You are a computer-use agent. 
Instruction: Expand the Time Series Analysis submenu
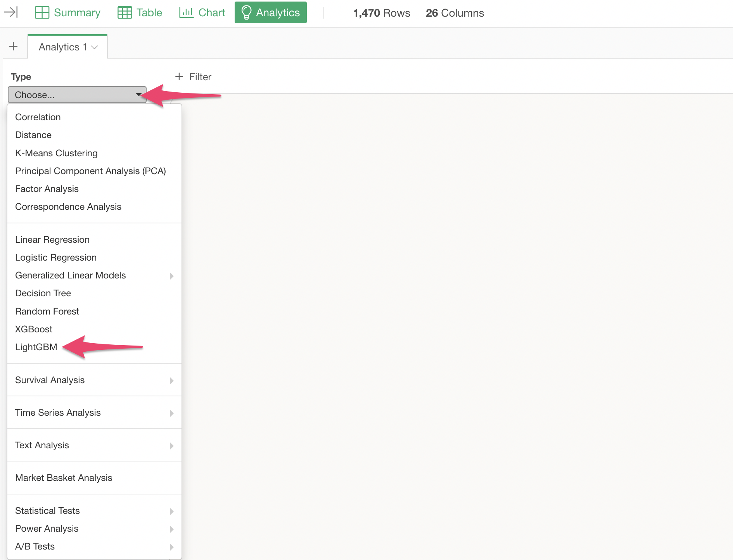[x=171, y=413]
